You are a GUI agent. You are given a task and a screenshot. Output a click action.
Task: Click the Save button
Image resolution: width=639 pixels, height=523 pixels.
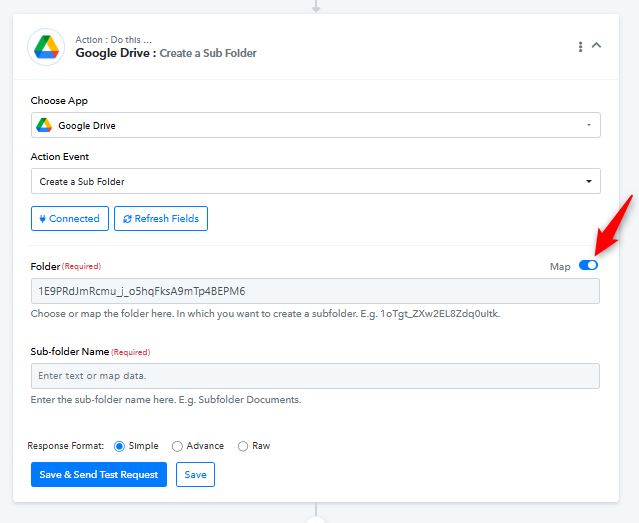(x=195, y=474)
